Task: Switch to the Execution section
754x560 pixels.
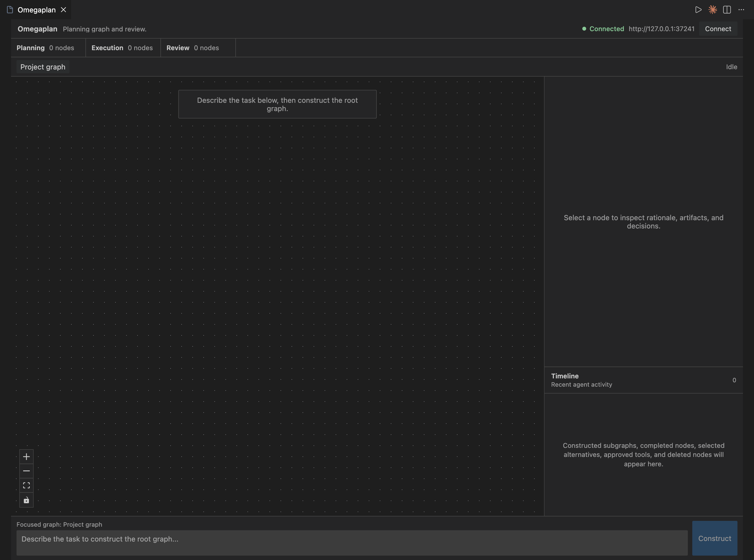Action: point(122,48)
